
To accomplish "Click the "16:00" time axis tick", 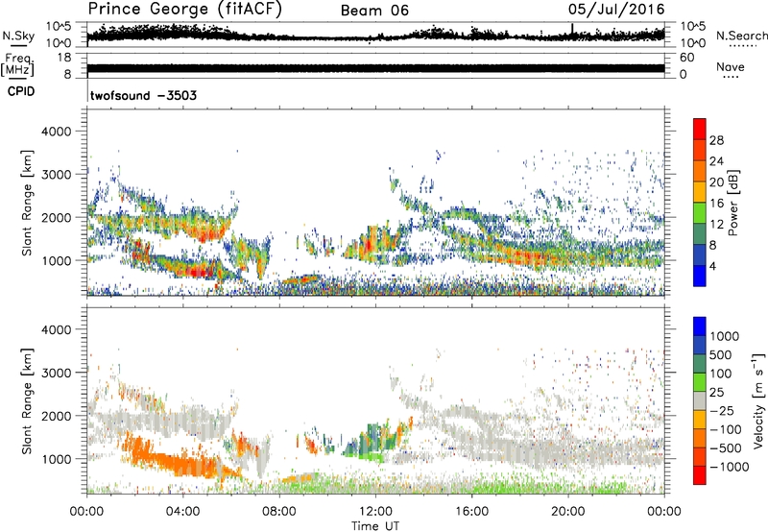I will pyautogui.click(x=471, y=512).
